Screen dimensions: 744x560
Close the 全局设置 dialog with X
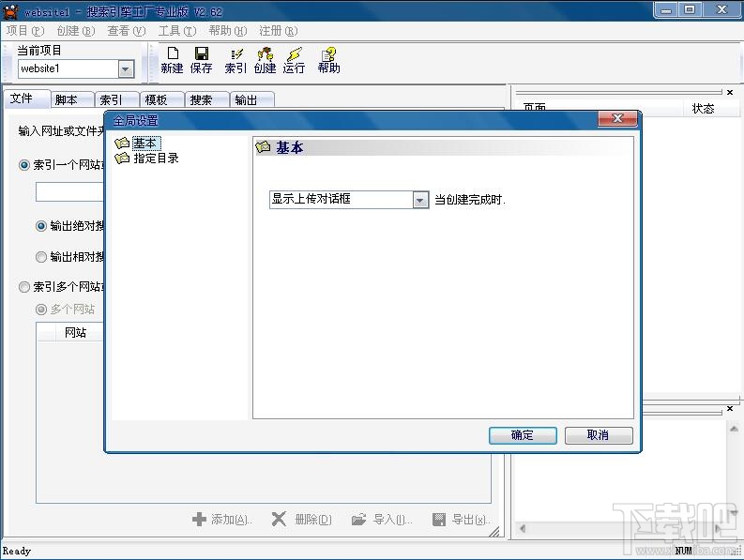(x=616, y=118)
